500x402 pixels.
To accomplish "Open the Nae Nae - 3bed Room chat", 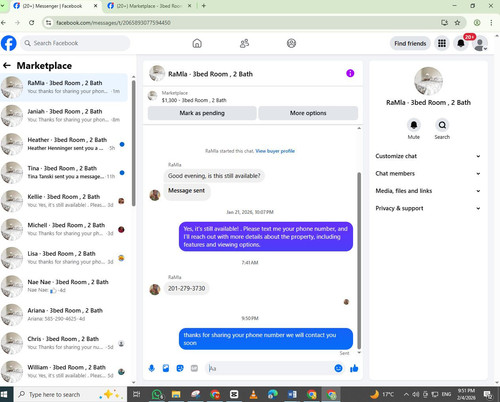I will click(x=64, y=286).
